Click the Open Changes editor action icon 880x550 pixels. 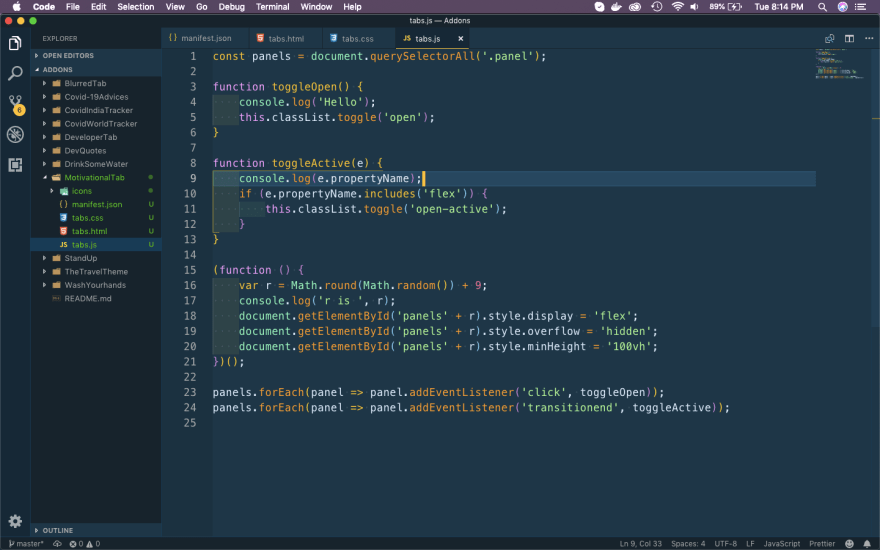(829, 39)
